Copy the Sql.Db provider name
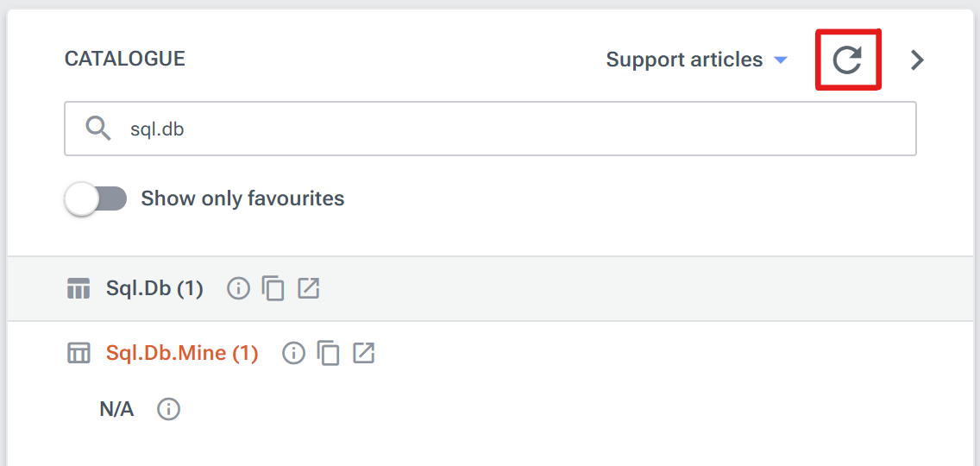Viewport: 980px width, 466px height. coord(273,288)
